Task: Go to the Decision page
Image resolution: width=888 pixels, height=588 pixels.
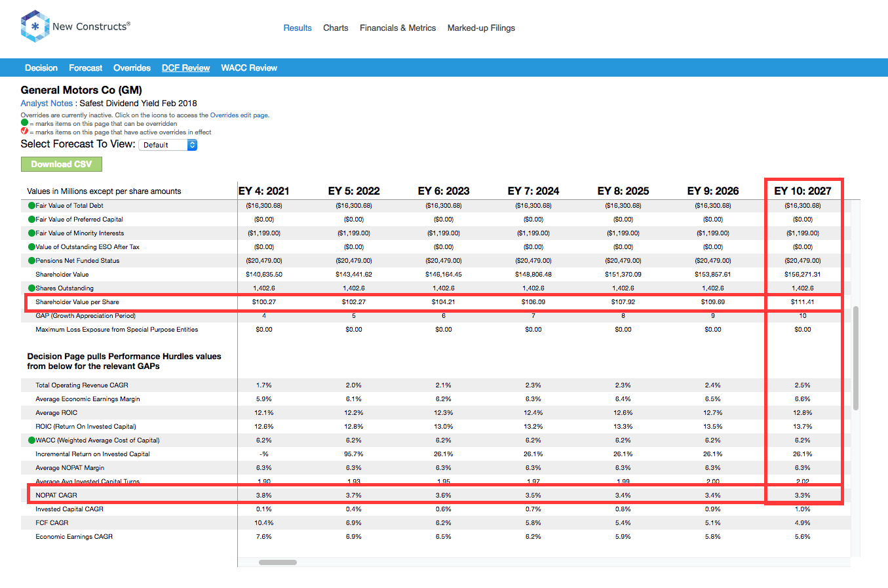Action: 41,68
